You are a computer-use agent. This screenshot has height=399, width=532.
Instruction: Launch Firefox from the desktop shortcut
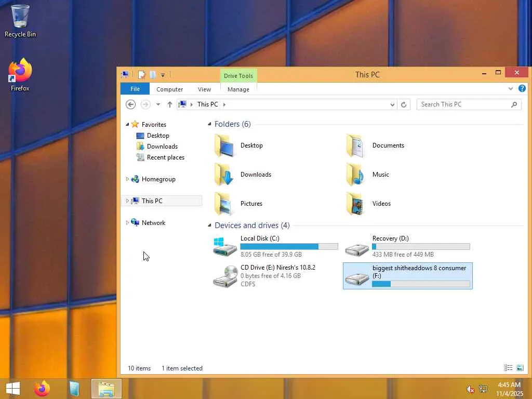20,75
